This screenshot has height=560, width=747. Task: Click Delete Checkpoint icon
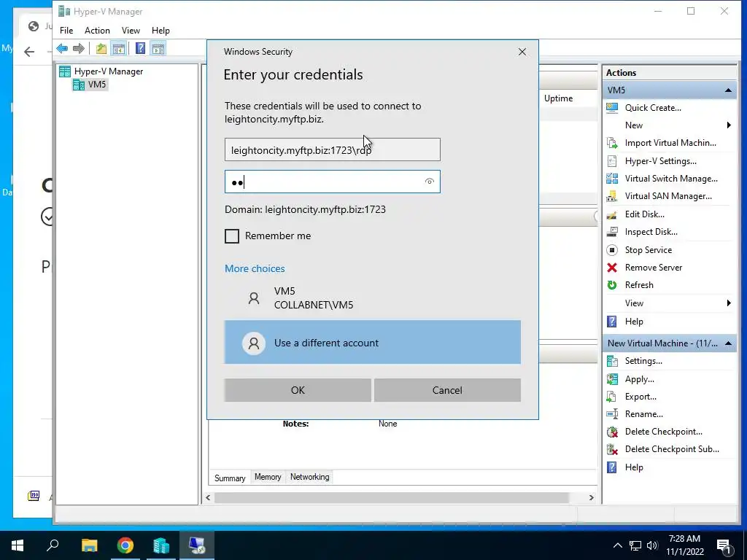click(612, 432)
